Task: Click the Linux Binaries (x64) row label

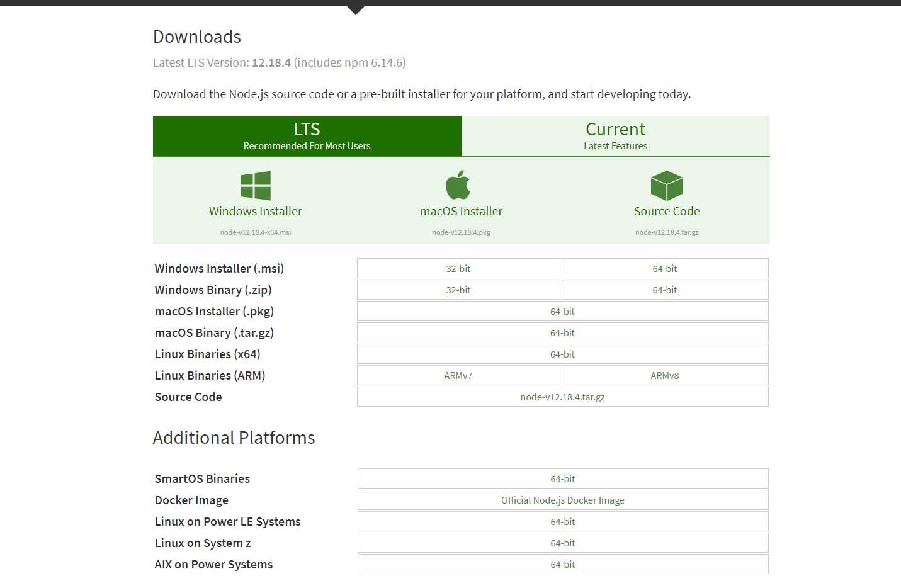Action: pos(208,354)
